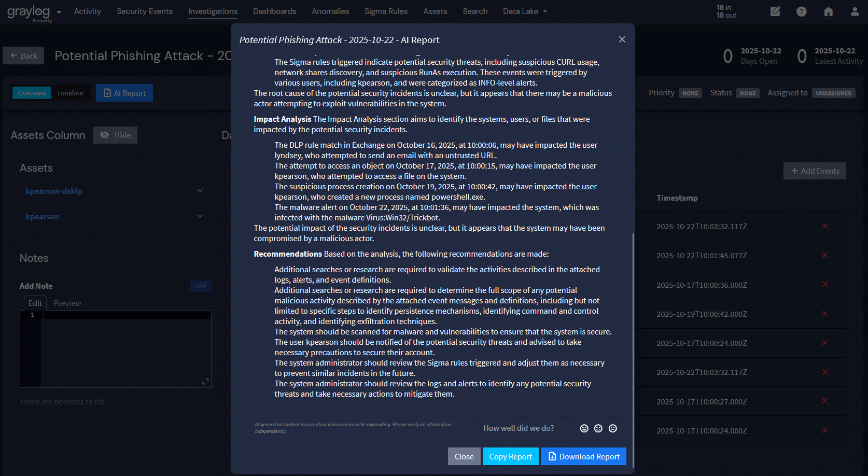Hide the Assets Column using the eye toggle
Viewport: 868px width, 476px height.
pyautogui.click(x=115, y=135)
